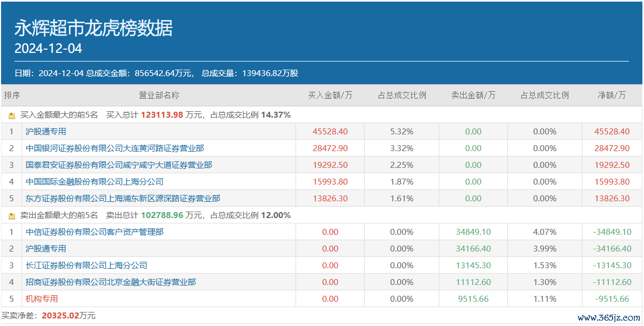Screen dimensions: 644x326
Task: Click the icon beside 买入金额最大的前5名
Action: click(12, 116)
